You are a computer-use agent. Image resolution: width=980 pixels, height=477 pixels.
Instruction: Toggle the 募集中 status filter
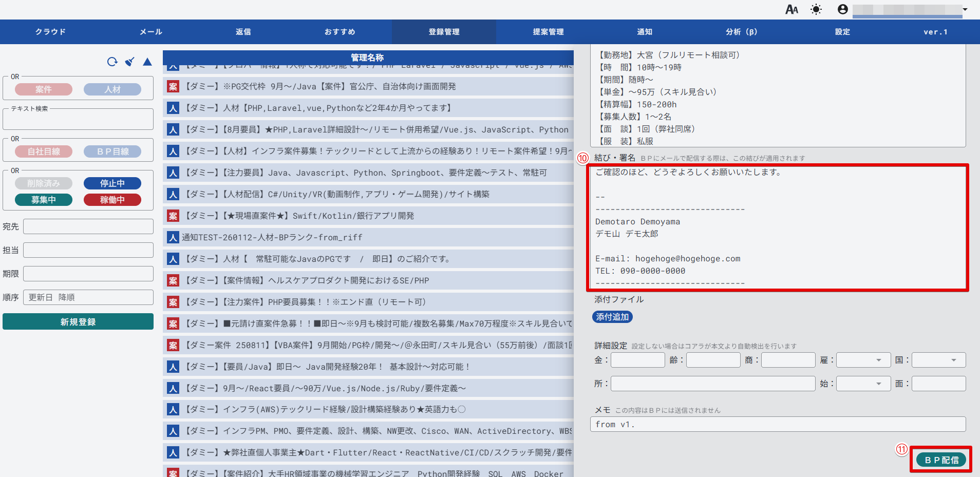tap(44, 200)
